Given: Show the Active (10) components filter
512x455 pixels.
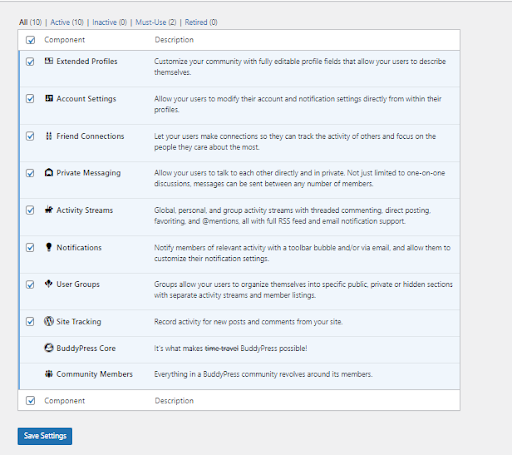Looking at the screenshot, I should tap(67, 22).
